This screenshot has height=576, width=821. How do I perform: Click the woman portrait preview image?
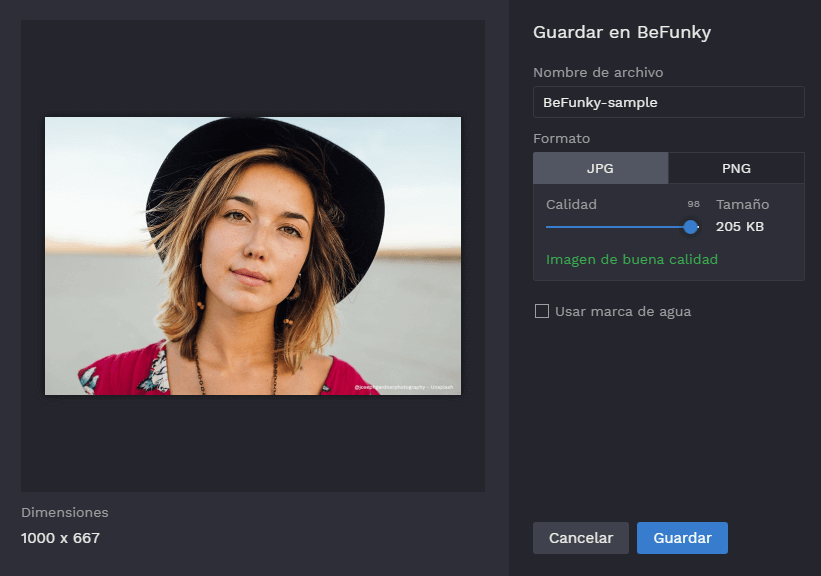(253, 256)
